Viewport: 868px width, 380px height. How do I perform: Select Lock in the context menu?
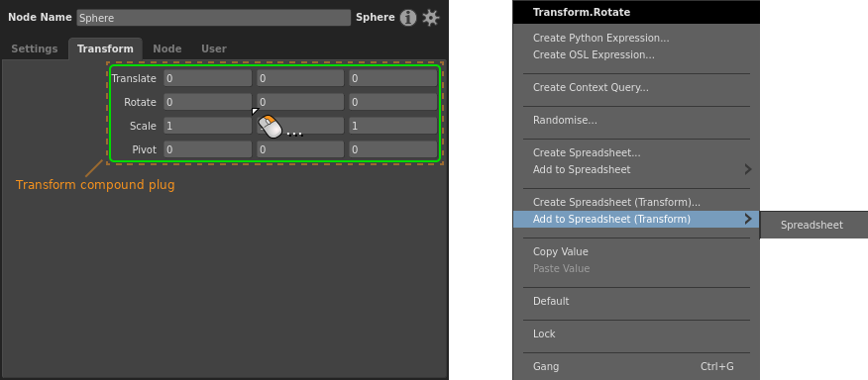pos(544,333)
